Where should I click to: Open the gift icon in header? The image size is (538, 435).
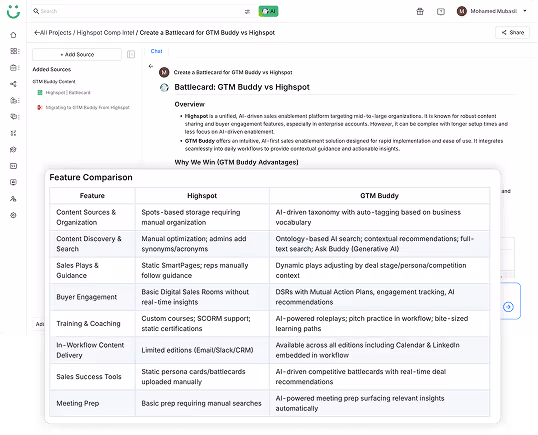coord(420,12)
